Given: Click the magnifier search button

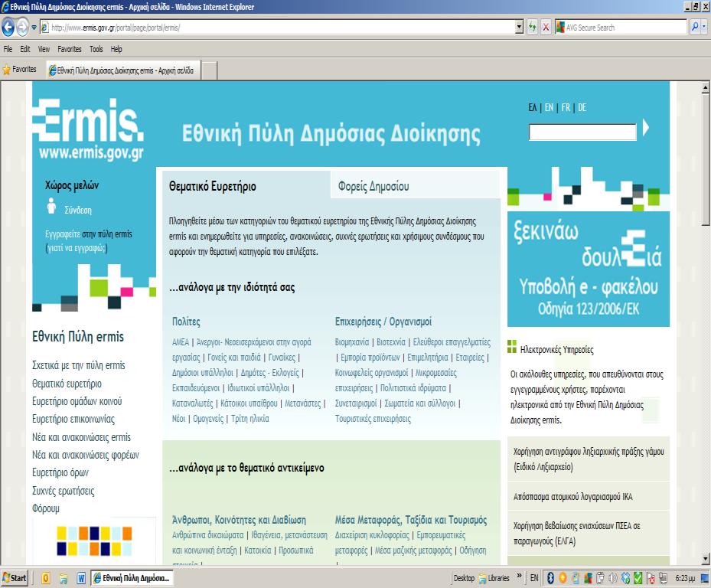Looking at the screenshot, I should click(x=695, y=28).
